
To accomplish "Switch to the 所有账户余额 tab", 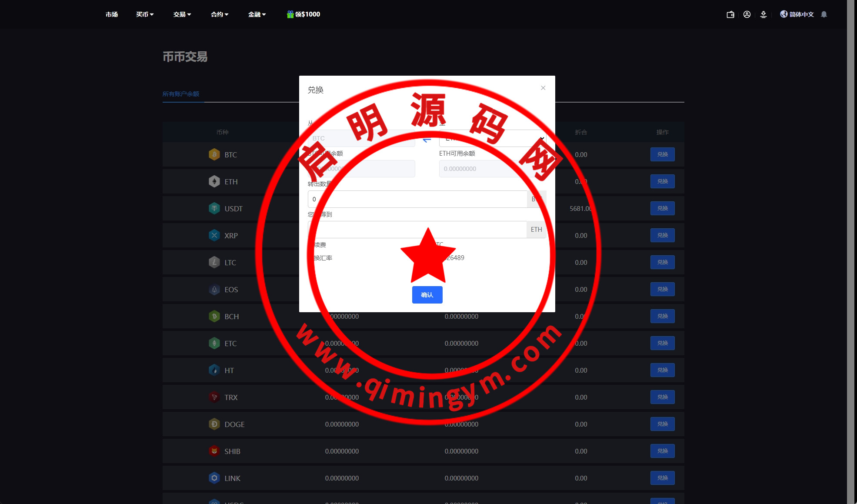I will 181,94.
